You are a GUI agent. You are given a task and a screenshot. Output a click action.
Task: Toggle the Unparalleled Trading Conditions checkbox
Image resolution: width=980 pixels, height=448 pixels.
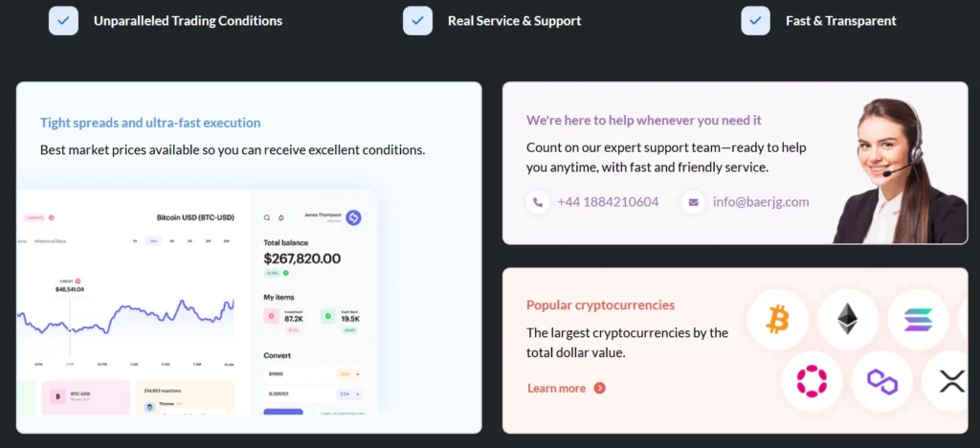click(x=63, y=20)
